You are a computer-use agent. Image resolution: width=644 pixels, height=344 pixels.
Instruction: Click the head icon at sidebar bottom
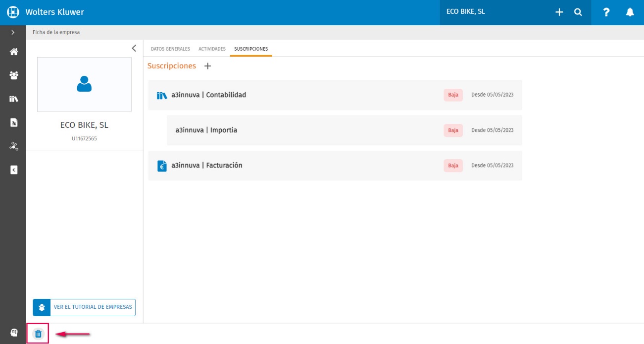14,333
